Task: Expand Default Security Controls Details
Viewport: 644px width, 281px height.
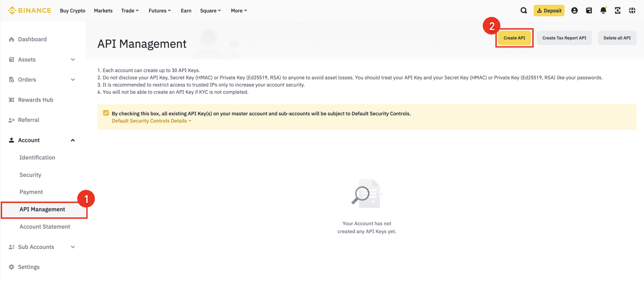Action: coord(151,121)
